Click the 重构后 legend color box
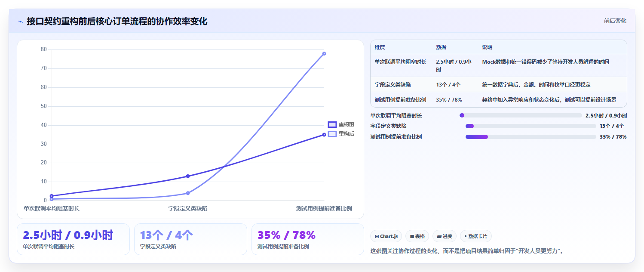 [332, 134]
